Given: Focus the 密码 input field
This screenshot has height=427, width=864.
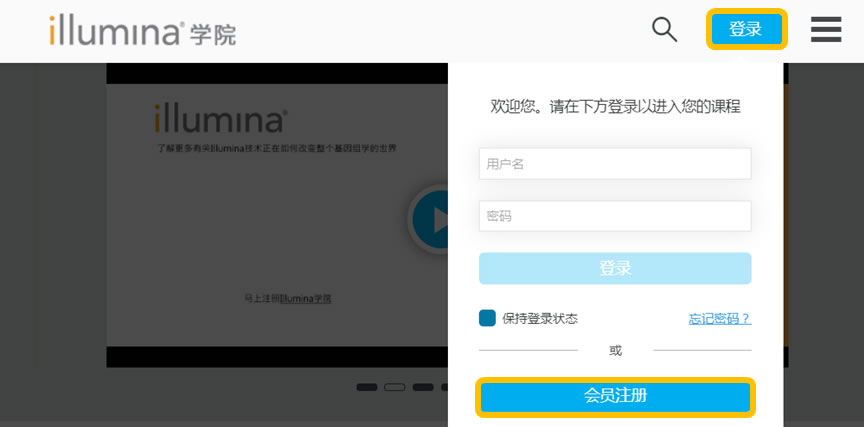Looking at the screenshot, I should click(615, 216).
